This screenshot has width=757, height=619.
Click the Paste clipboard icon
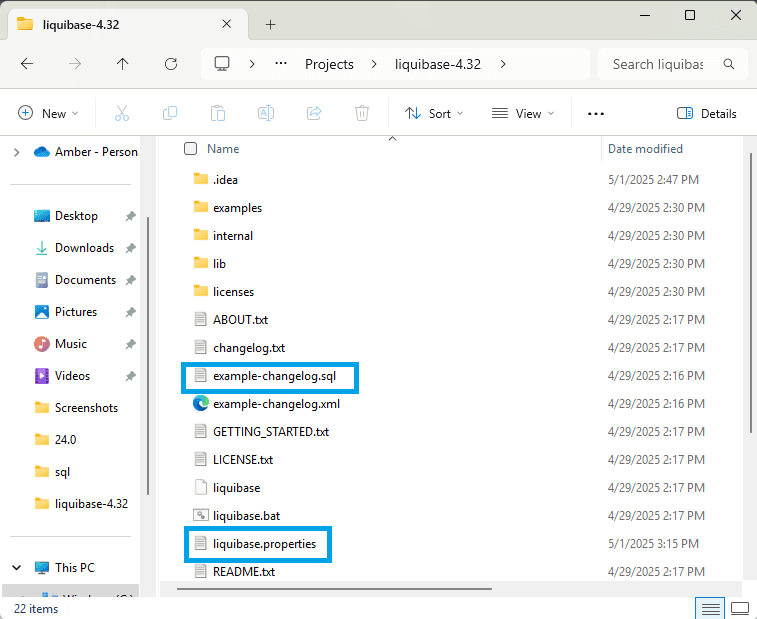(x=218, y=114)
